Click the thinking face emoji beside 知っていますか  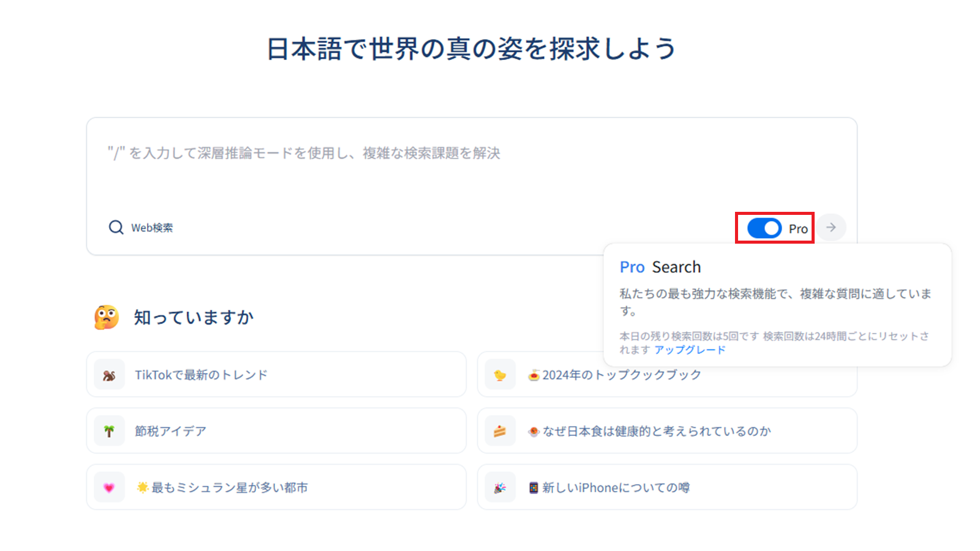click(x=108, y=317)
